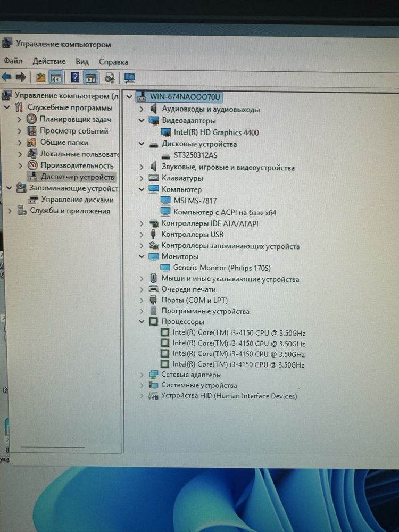Select MSI MS-7817 computer entry
Screen dimensions: 399x532
[195, 201]
